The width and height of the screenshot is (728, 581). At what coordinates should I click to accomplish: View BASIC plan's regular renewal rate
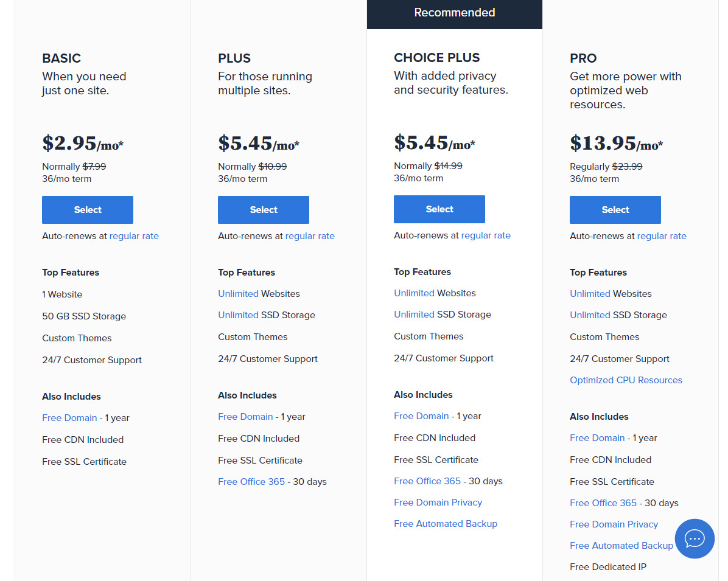(x=134, y=235)
